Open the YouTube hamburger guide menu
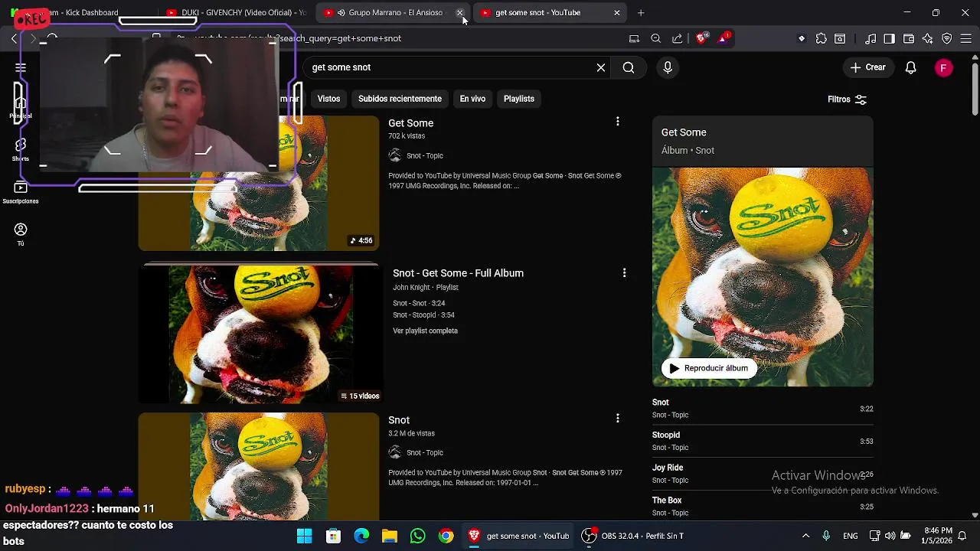The height and width of the screenshot is (551, 980). (21, 68)
